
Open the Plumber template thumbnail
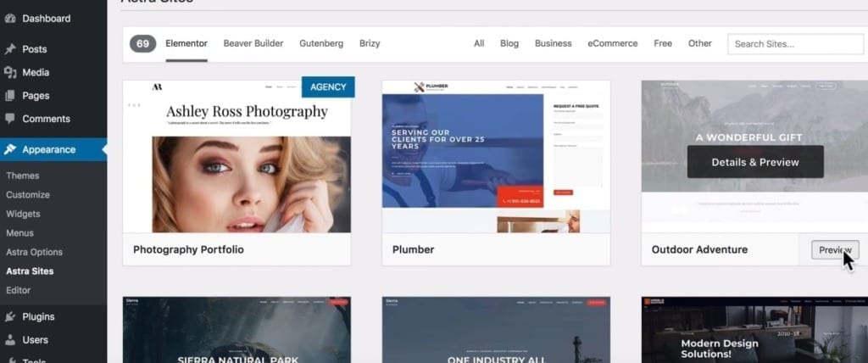(x=496, y=156)
